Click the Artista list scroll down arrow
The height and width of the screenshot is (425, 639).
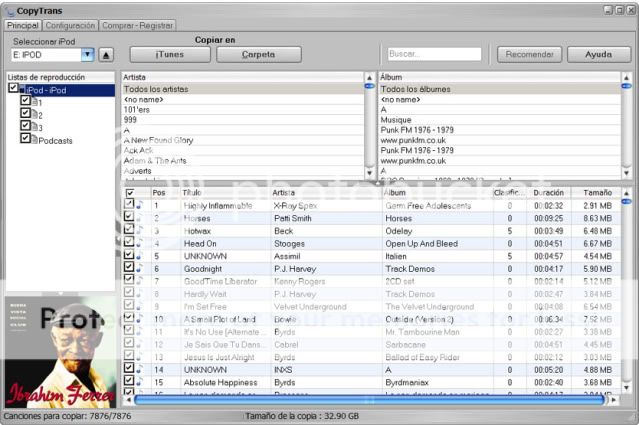370,173
